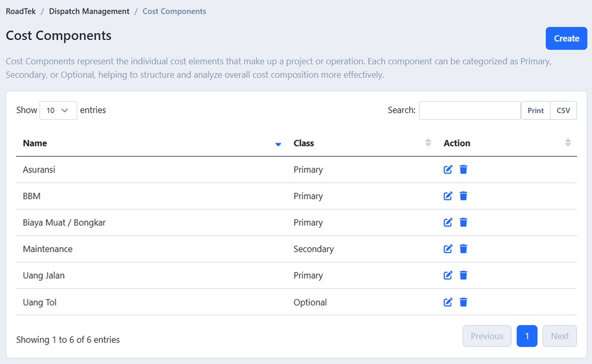Edit Biaya Muat / Bongkar entry
The image size is (592, 364).
448,222
